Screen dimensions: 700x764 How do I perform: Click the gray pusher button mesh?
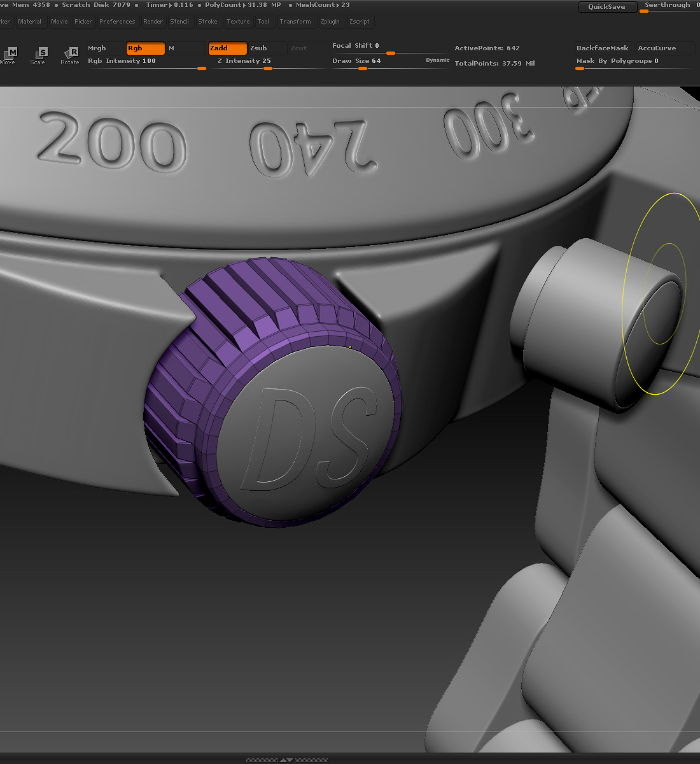tap(592, 325)
